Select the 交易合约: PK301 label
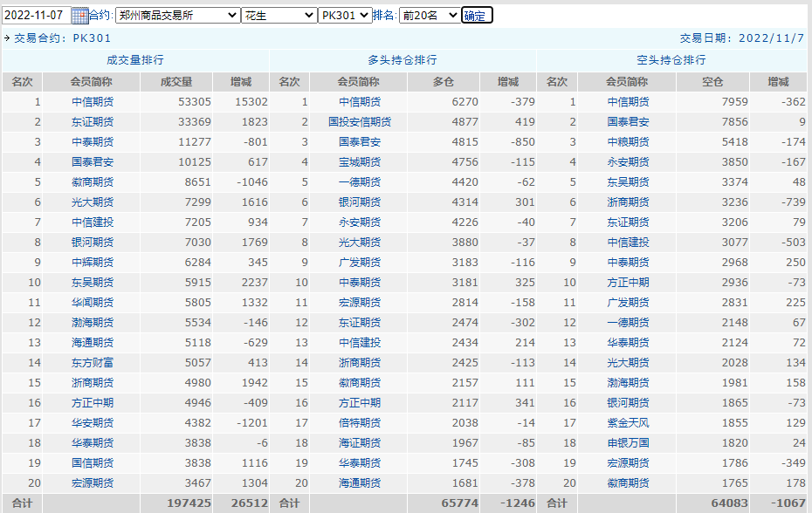The width and height of the screenshot is (812, 513). click(x=62, y=38)
